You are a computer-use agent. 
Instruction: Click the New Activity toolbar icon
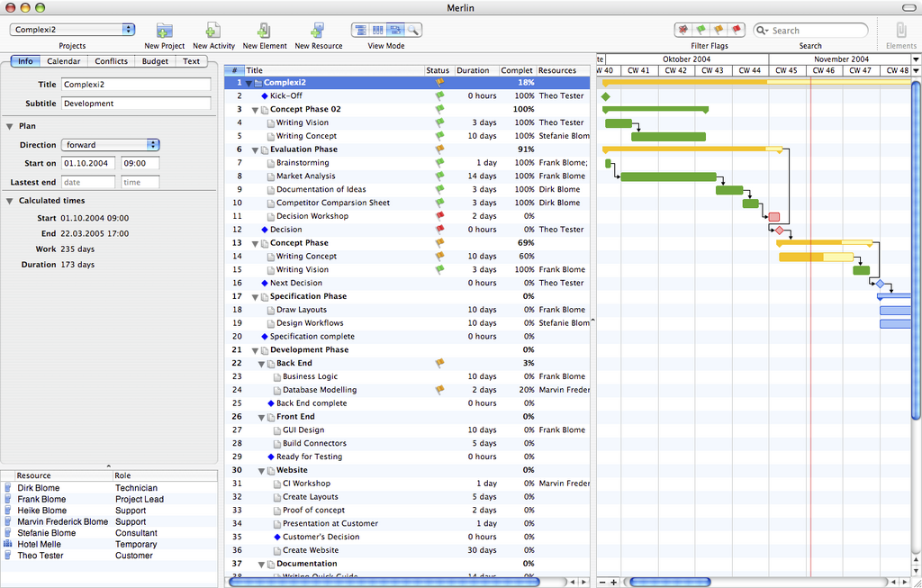[213, 31]
